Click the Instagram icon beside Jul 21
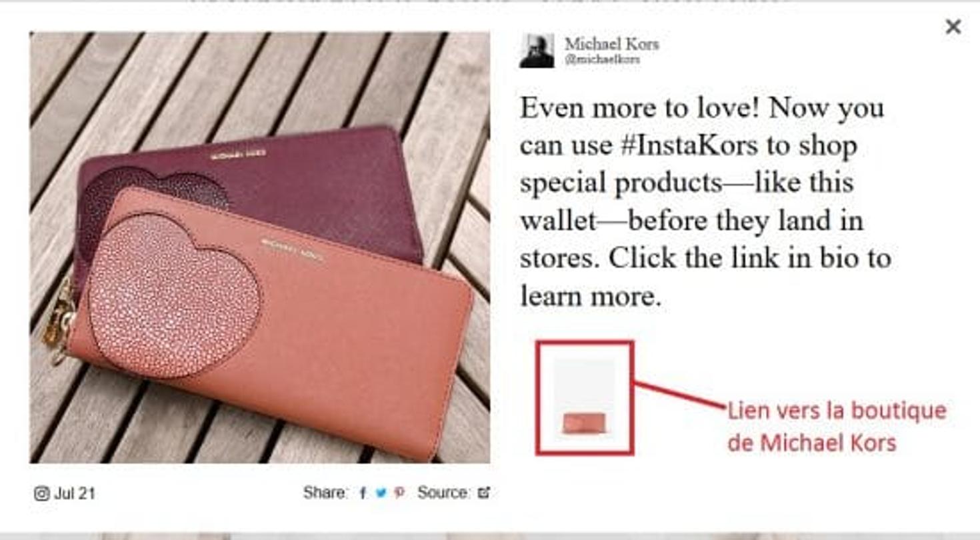 41,493
